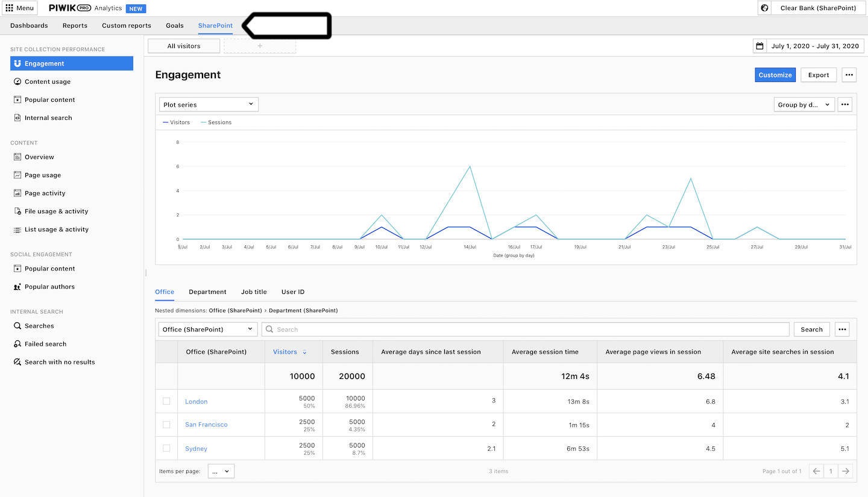Image resolution: width=868 pixels, height=497 pixels.
Task: Open more options beside Export button
Action: point(849,75)
